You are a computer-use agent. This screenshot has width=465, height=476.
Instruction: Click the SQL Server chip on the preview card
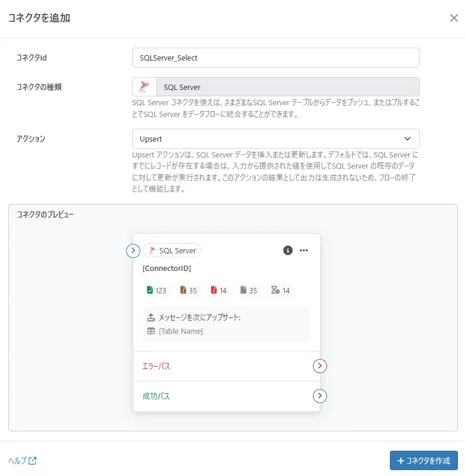coord(172,251)
